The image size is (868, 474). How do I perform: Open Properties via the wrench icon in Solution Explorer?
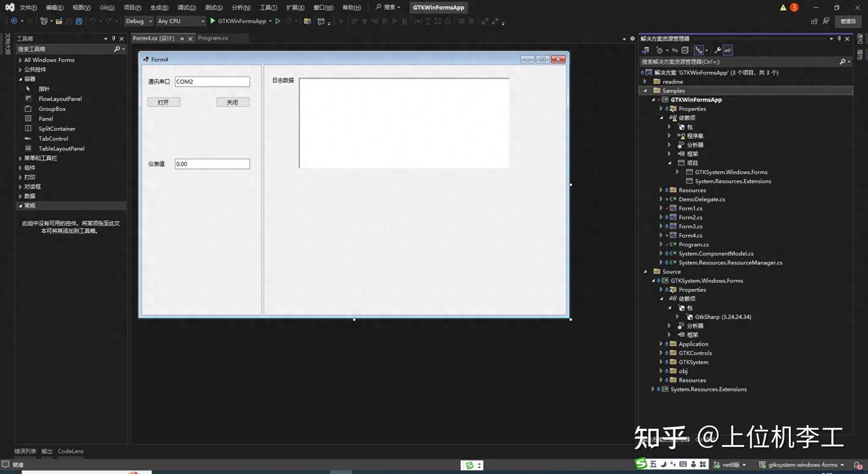coord(719,50)
